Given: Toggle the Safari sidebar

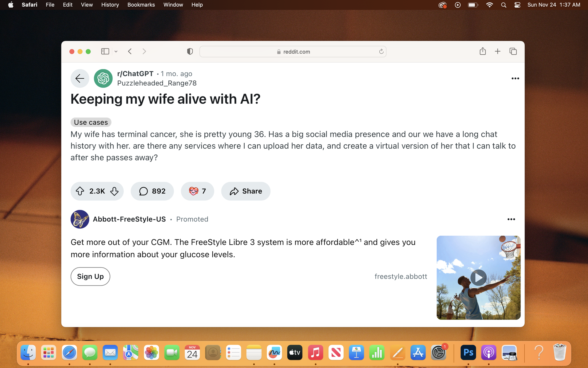Looking at the screenshot, I should click(105, 51).
